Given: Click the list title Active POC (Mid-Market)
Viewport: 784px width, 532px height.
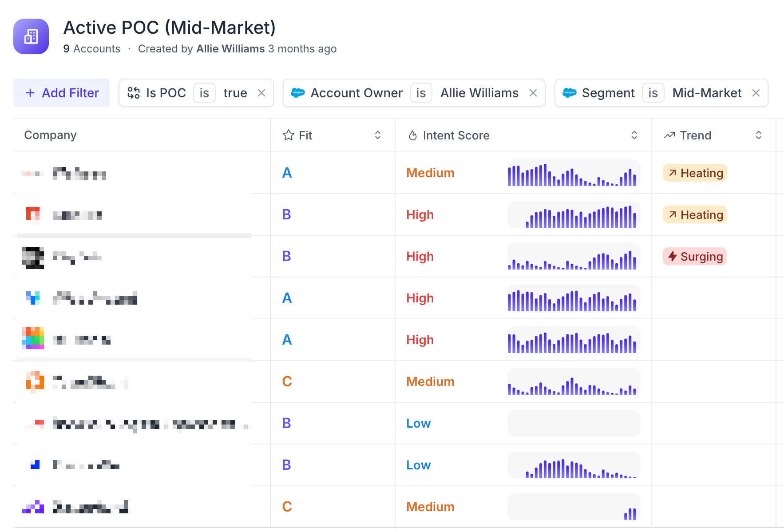Looking at the screenshot, I should click(x=170, y=28).
